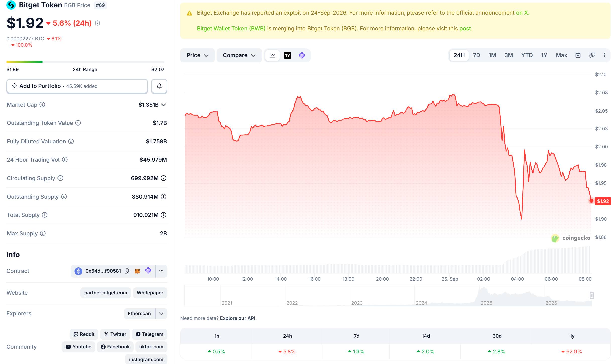The image size is (611, 364).
Task: Expand the Explorers dropdown arrow
Action: point(161,314)
